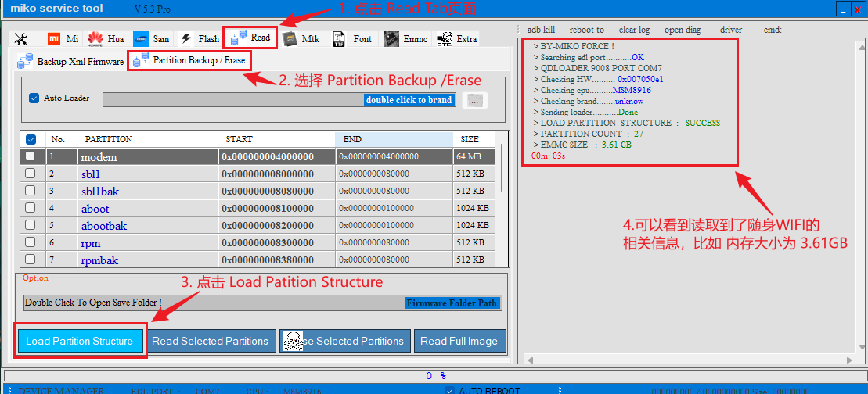Open the wrench tools tab icon
This screenshot has width=868, height=394.
21,39
